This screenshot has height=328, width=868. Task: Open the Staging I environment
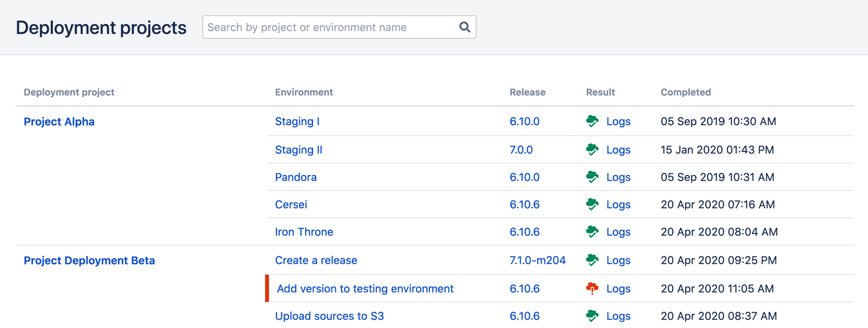tap(297, 122)
